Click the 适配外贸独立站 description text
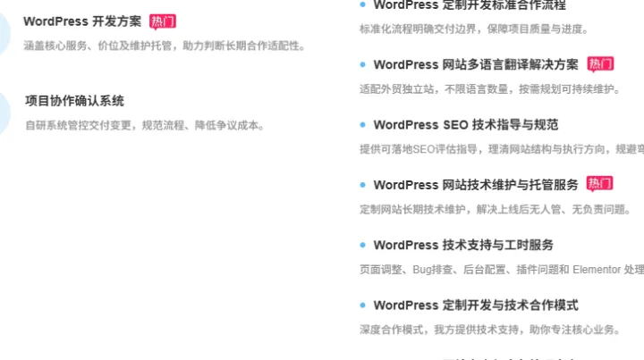Screen dimensions: 644x360 tap(490, 89)
